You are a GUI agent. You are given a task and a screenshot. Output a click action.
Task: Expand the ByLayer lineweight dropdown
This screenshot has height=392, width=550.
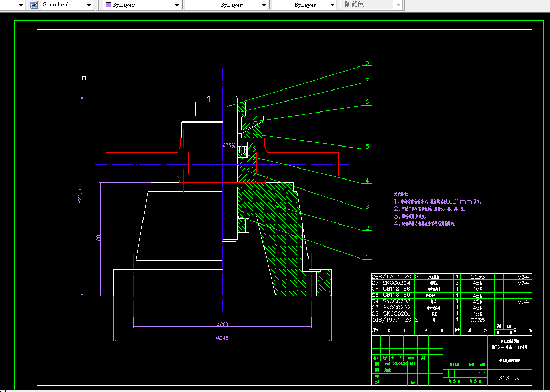pyautogui.click(x=332, y=5)
